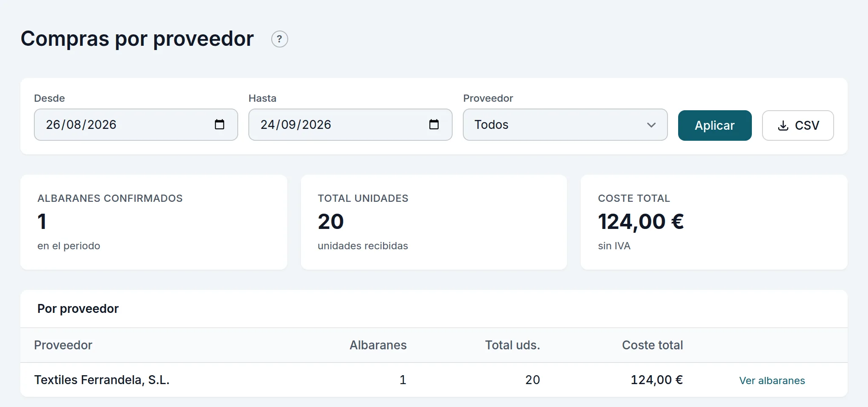Select the Textiles Ferrandela, S.L. row name
868x407 pixels.
pos(102,380)
